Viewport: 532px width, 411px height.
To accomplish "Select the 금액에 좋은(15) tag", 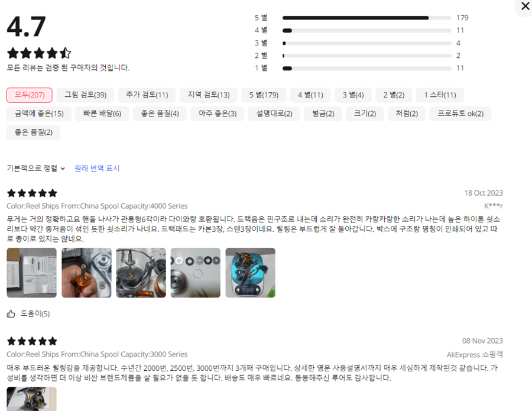I will coord(39,114).
